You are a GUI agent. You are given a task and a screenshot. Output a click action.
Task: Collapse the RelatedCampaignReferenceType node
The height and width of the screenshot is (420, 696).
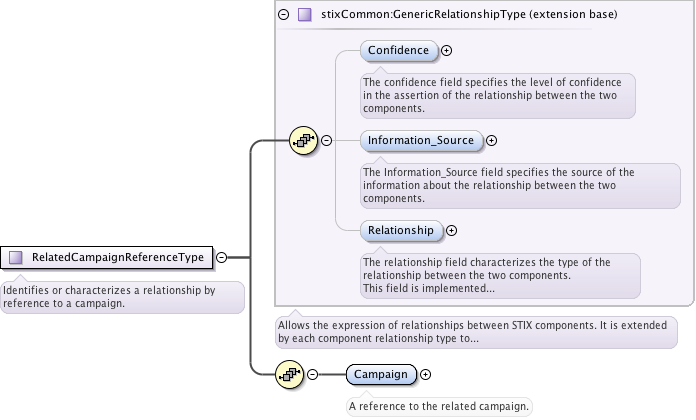coord(222,257)
